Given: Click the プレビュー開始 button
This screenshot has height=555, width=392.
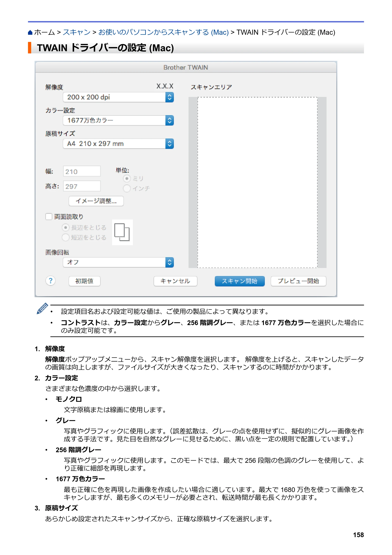Looking at the screenshot, I should pyautogui.click(x=299, y=281).
